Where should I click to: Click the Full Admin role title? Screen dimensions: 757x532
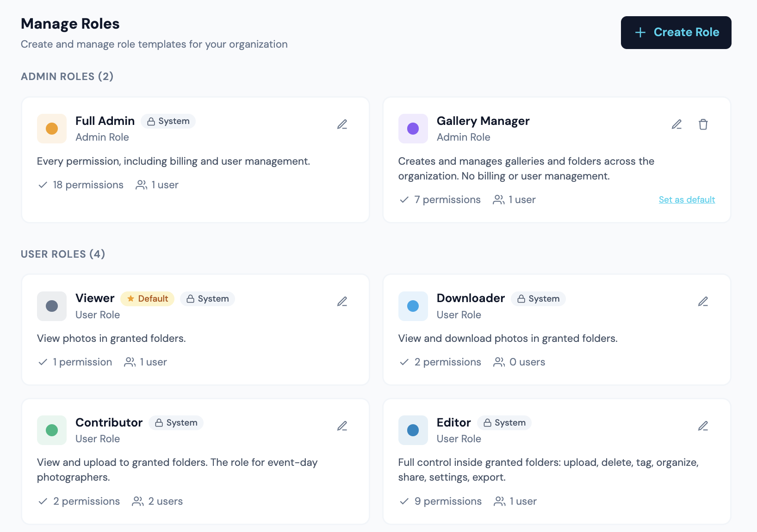pos(105,121)
